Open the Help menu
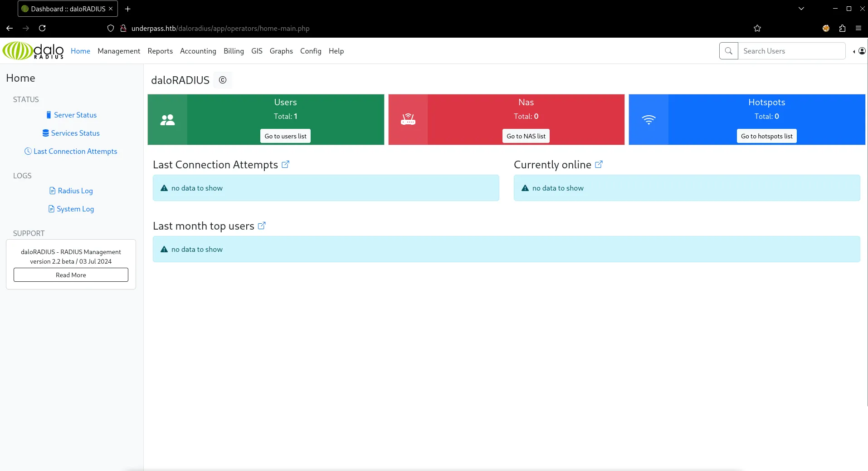Image resolution: width=868 pixels, height=471 pixels. click(336, 51)
